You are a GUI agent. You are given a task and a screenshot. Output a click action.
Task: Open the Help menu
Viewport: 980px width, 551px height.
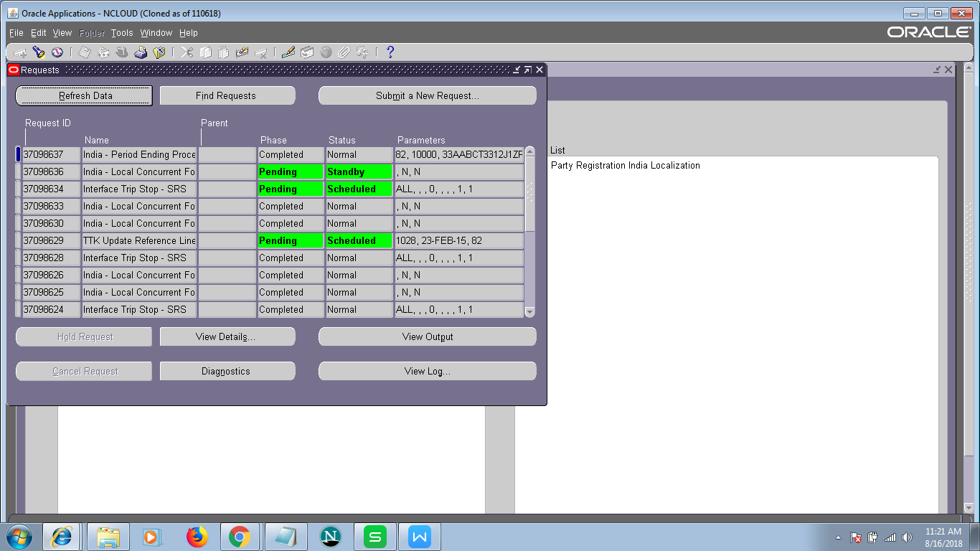pos(189,33)
